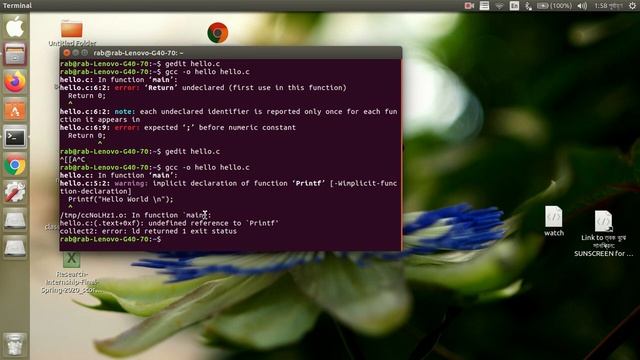
Task: Open the upper drive icon in the launcher
Action: click(15, 220)
